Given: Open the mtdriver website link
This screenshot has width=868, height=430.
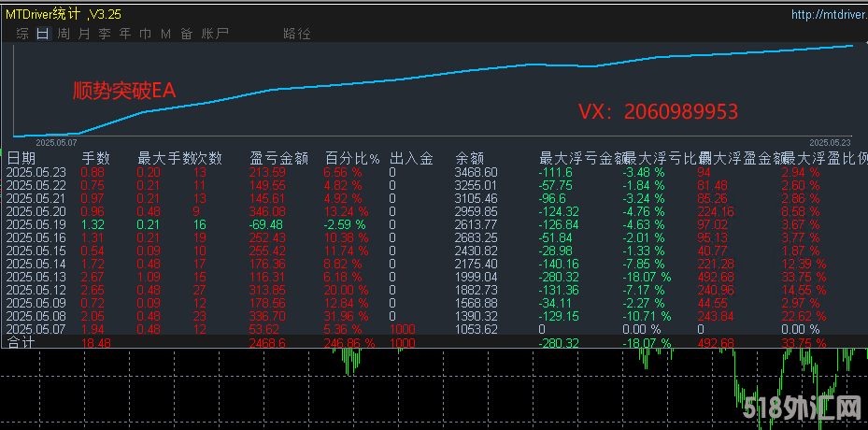Looking at the screenshot, I should (828, 14).
